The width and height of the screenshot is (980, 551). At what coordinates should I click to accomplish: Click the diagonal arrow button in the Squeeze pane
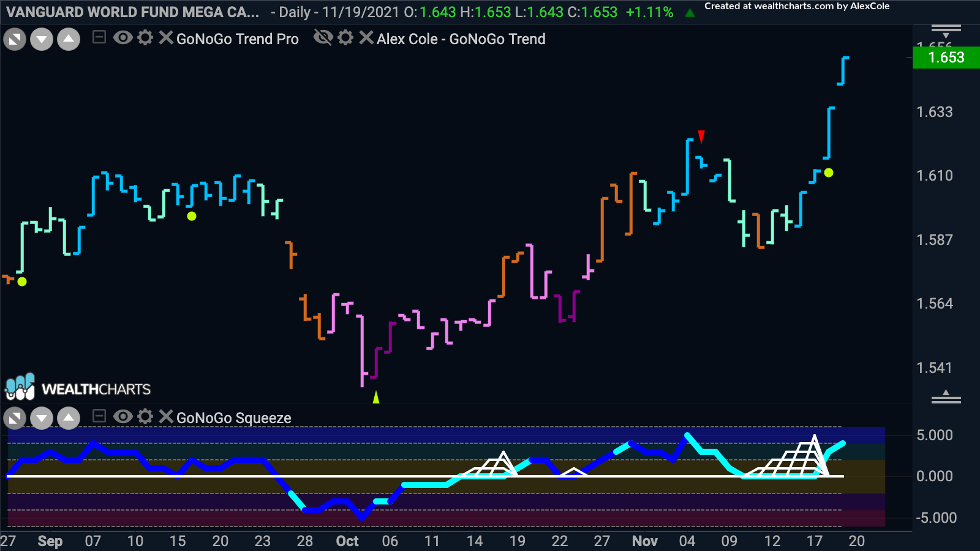pyautogui.click(x=15, y=419)
